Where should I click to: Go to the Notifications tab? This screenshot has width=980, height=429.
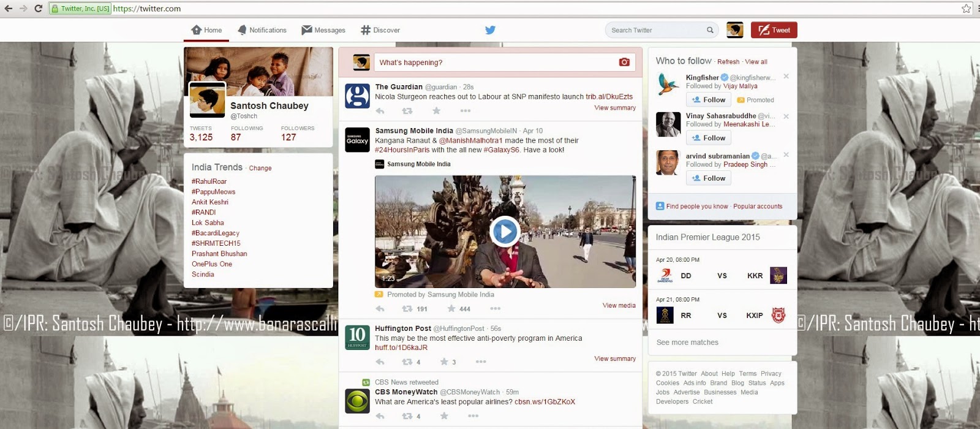click(262, 30)
